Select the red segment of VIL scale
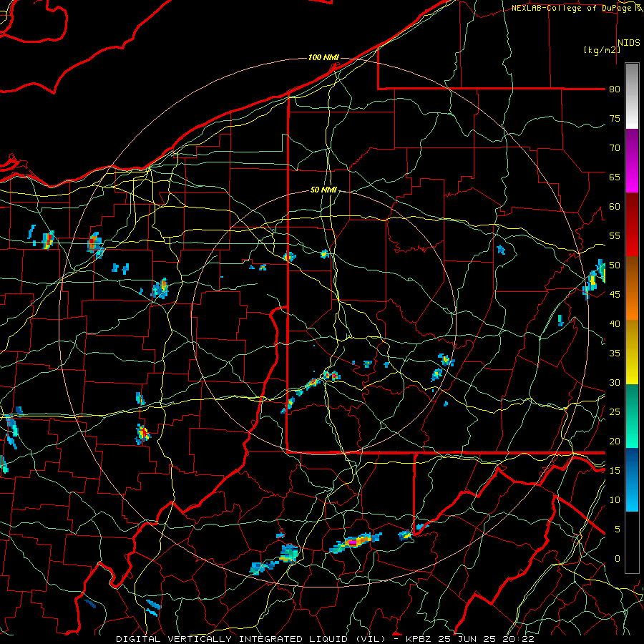 (632, 225)
